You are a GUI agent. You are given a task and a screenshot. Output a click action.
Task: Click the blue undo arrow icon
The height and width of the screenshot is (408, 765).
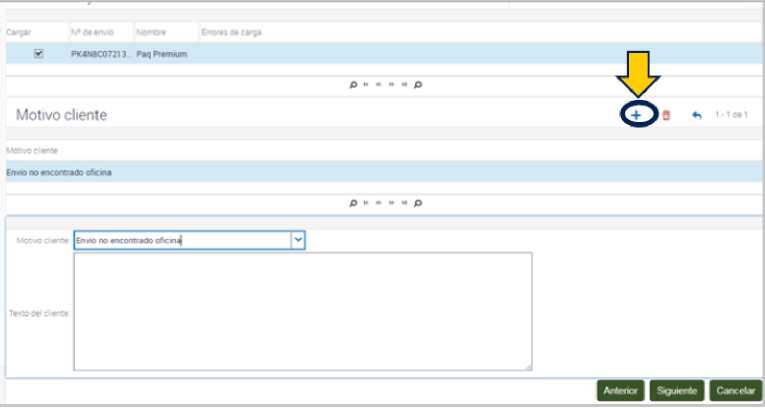pyautogui.click(x=697, y=116)
